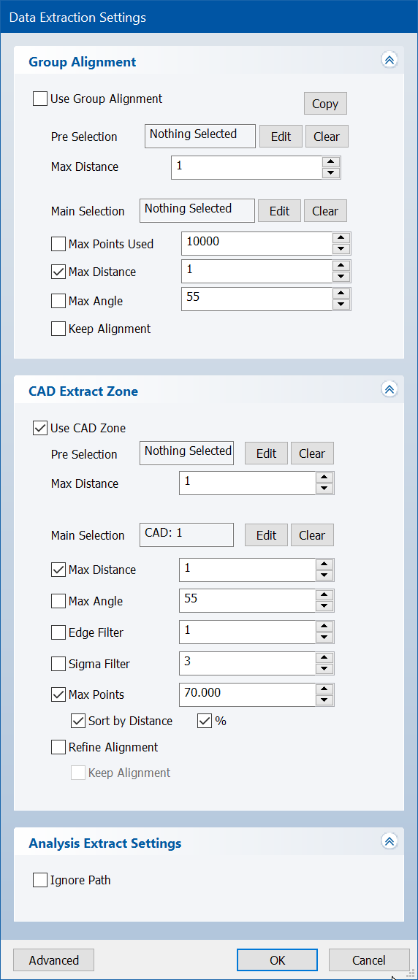The image size is (418, 980).
Task: Click the Copy button in Group Alignment
Action: coord(325,104)
